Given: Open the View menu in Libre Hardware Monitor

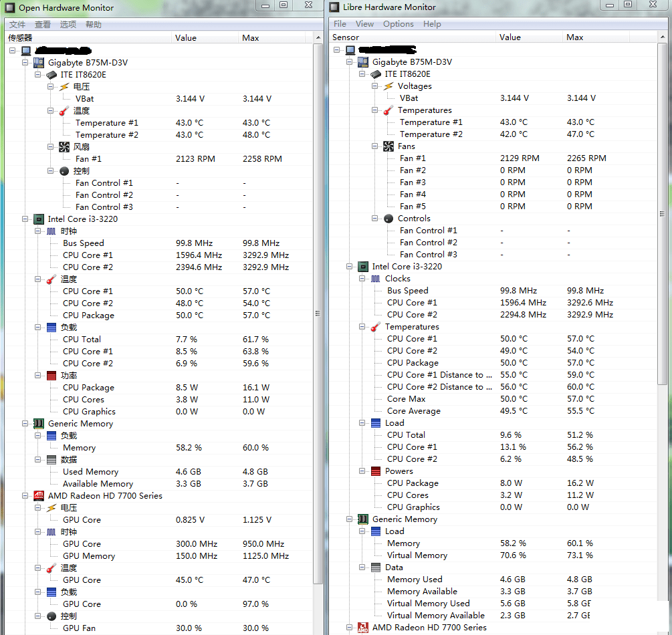Looking at the screenshot, I should click(364, 24).
